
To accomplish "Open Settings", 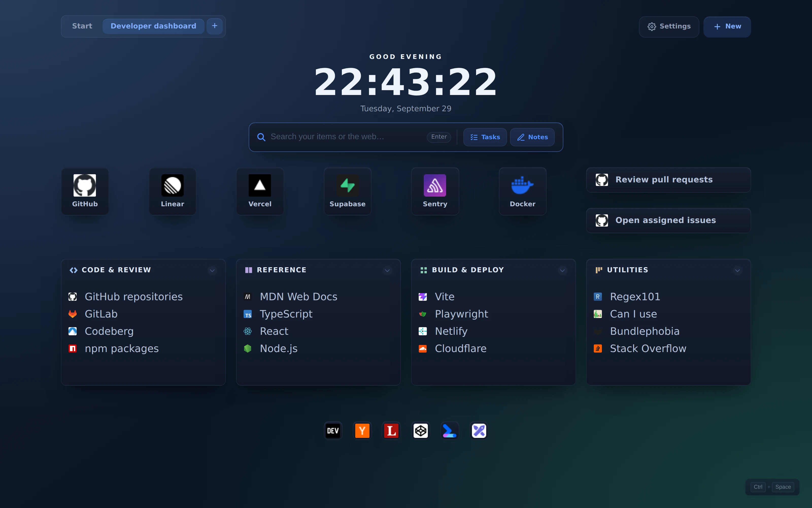I will click(x=669, y=26).
